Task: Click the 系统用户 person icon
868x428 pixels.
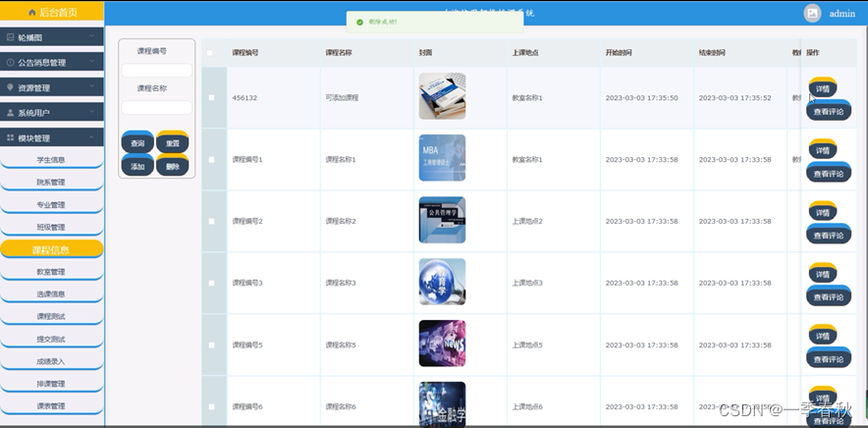Action: (x=11, y=112)
